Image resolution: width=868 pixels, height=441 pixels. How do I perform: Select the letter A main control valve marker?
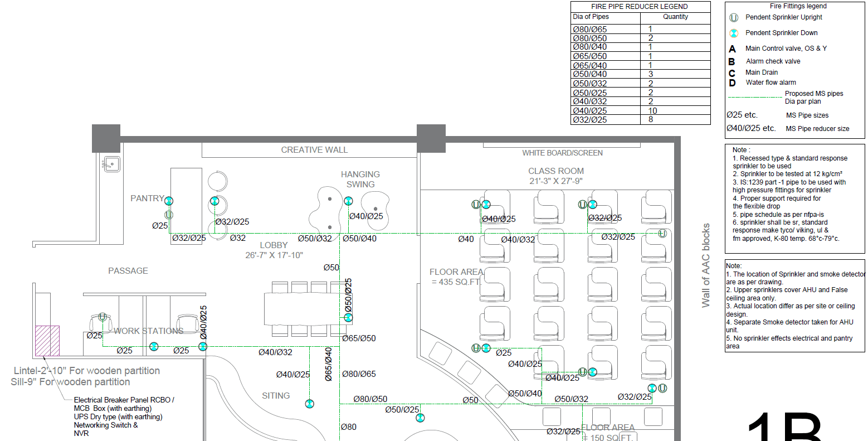click(732, 49)
